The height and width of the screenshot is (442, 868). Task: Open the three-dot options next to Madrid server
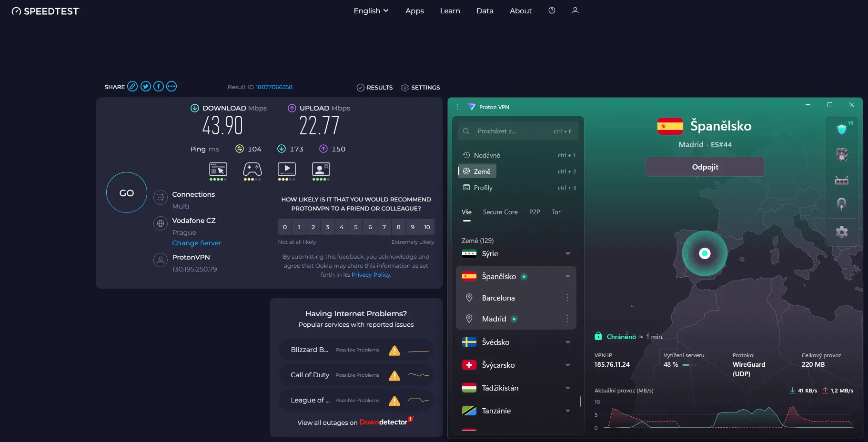567,319
